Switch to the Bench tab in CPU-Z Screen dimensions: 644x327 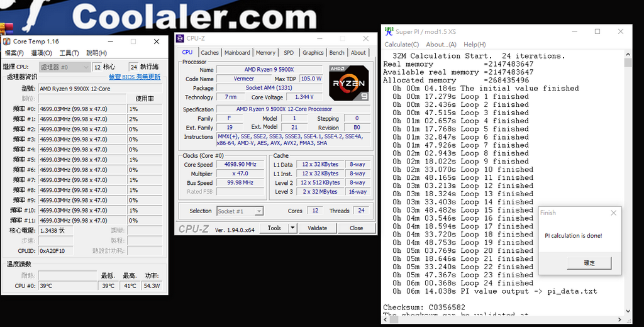pos(337,53)
